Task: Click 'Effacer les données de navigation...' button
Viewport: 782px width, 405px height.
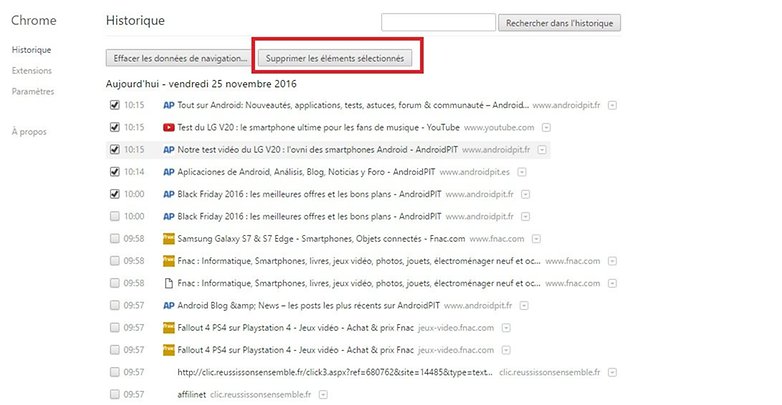Action: click(x=180, y=58)
